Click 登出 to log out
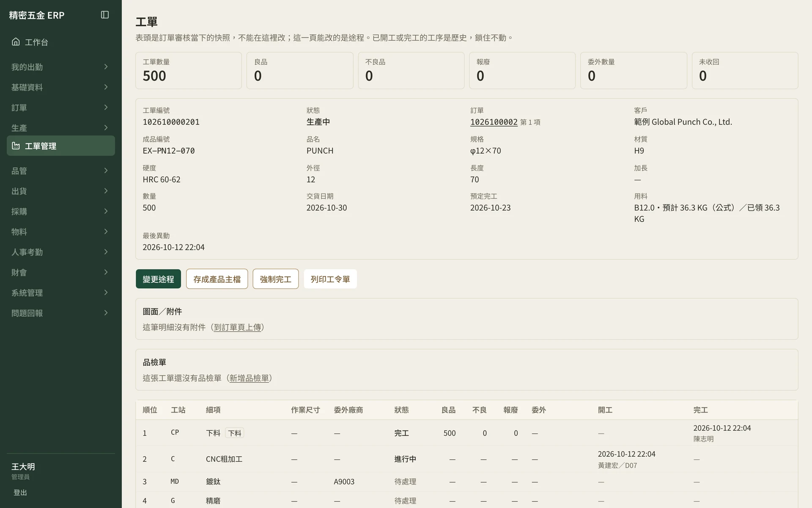The width and height of the screenshot is (812, 508). [20, 492]
